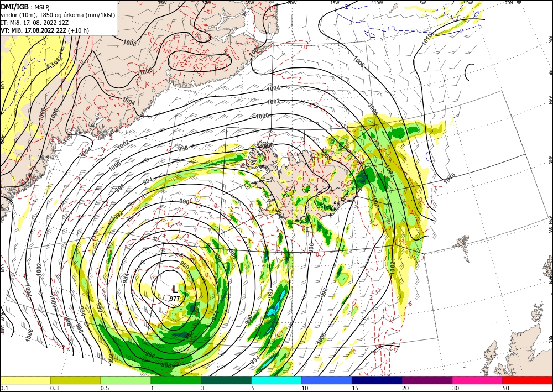Click the yellow 0.1–0.3 legend swatch

[x=25, y=380]
